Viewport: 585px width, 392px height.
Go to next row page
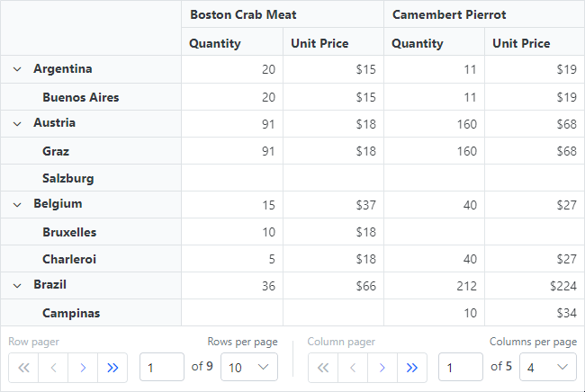pos(83,367)
